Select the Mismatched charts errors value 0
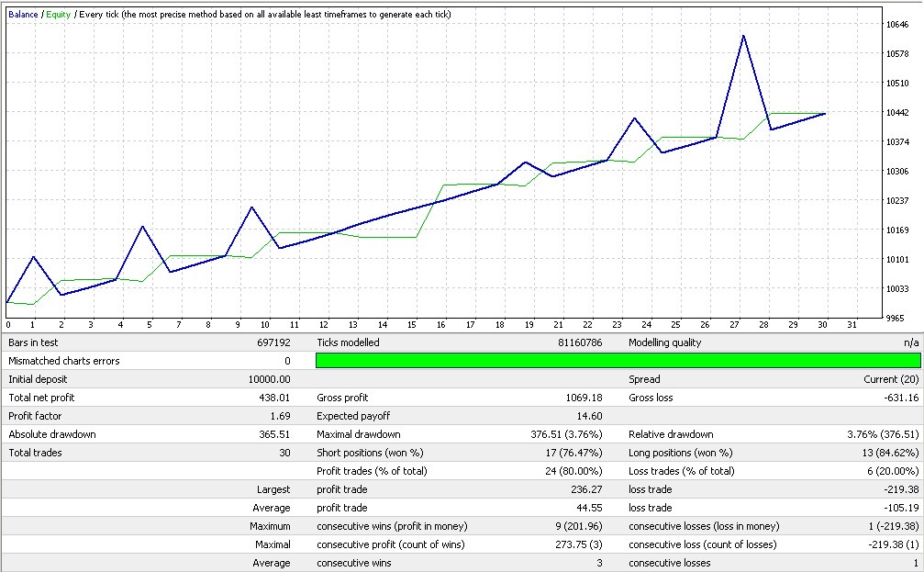 click(x=287, y=361)
